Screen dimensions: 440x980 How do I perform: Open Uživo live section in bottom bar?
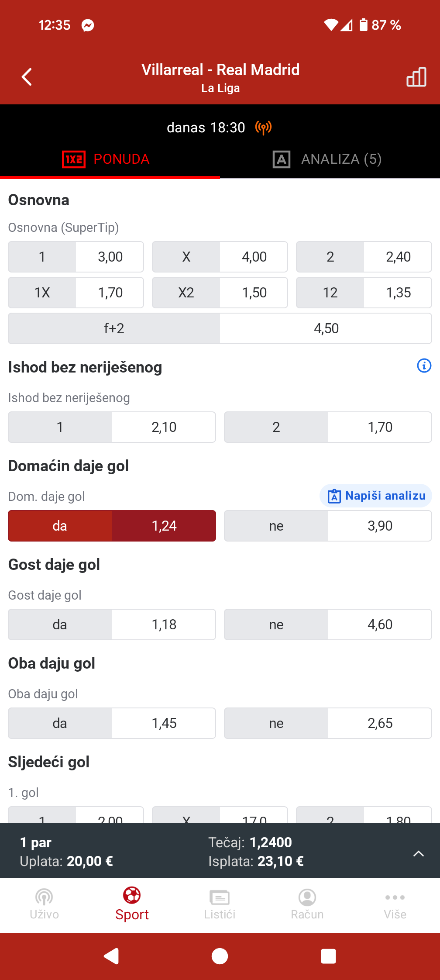point(44,903)
